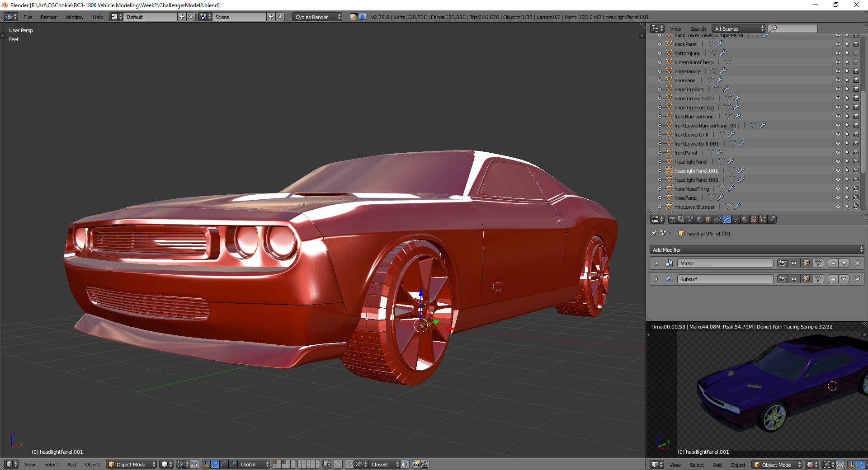868x470 pixels.
Task: Toggle the 3D manipulator axes icon
Action: [206, 464]
